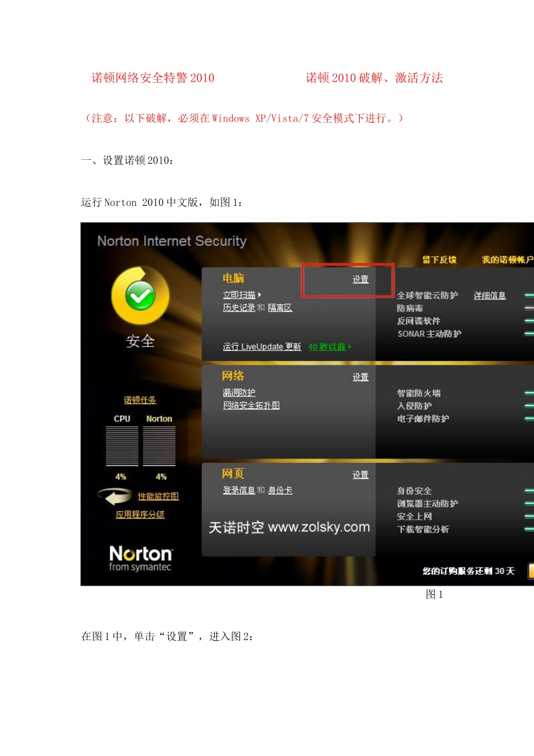Click the 电脑 section heading
This screenshot has height=756, width=534.
(x=233, y=278)
